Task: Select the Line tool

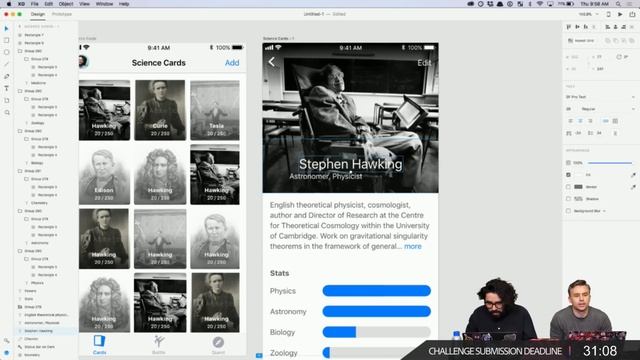Action: [6, 64]
